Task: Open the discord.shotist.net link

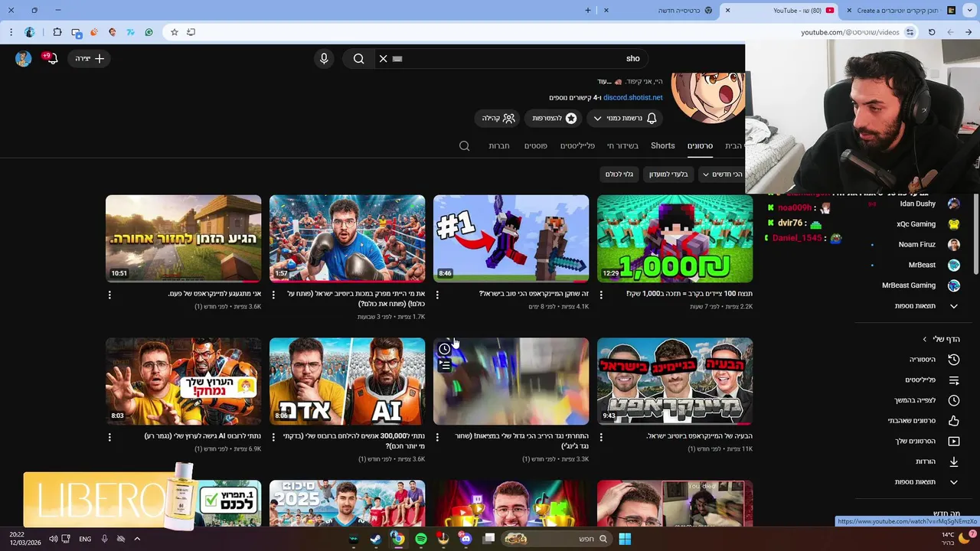Action: pyautogui.click(x=632, y=98)
